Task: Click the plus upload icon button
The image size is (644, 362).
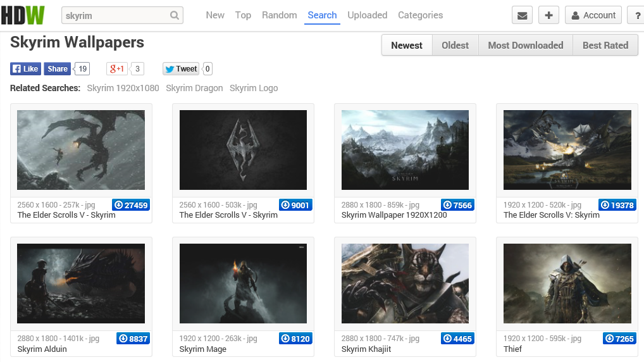Action: point(548,16)
